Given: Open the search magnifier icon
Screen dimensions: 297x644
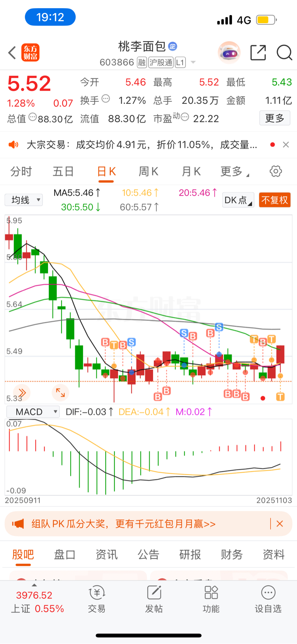Looking at the screenshot, I should (x=284, y=53).
